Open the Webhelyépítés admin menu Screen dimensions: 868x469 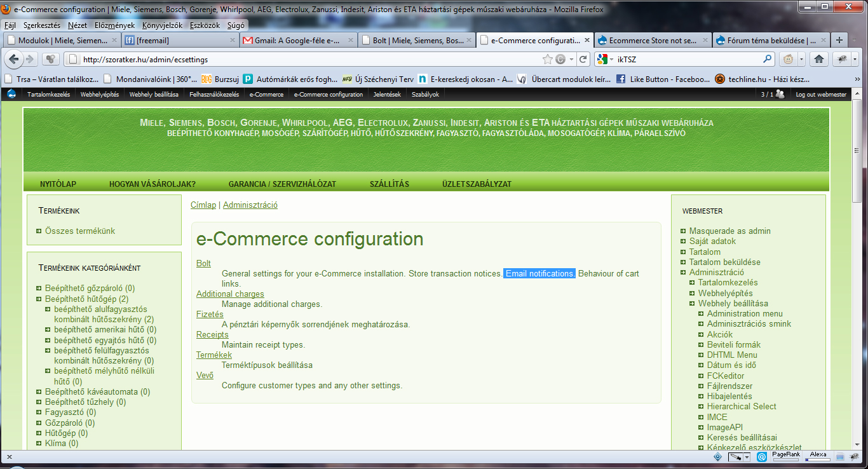coord(100,94)
